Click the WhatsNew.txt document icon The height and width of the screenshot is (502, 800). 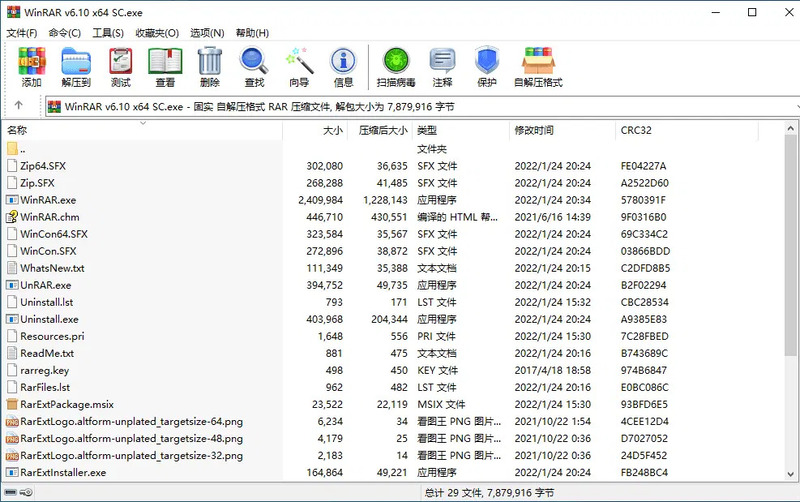[x=12, y=268]
